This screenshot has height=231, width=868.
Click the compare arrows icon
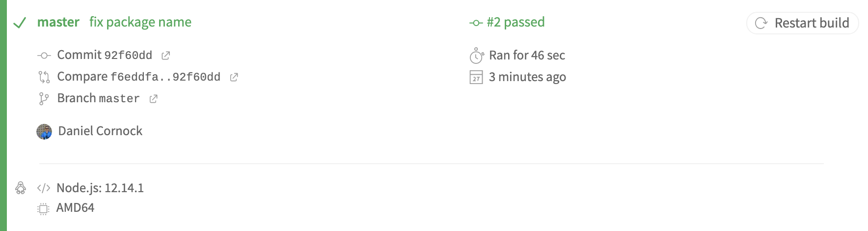[44, 77]
